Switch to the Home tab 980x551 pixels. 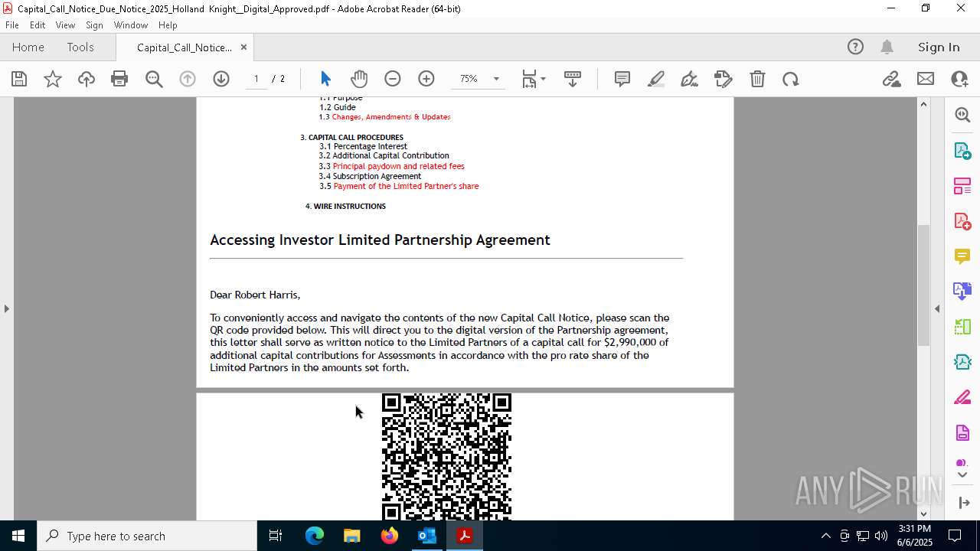28,47
